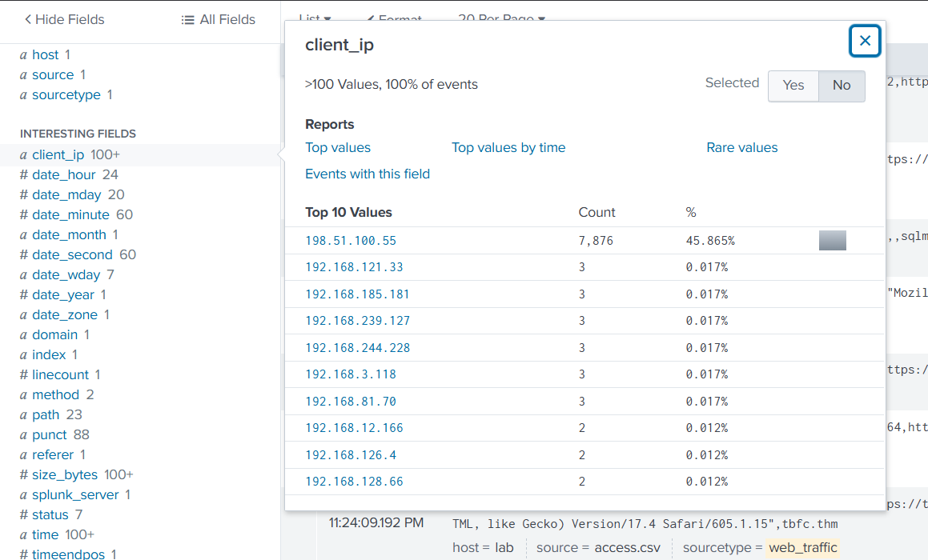Filter by IP 198.51.100.55
This screenshot has width=928, height=560.
[351, 241]
